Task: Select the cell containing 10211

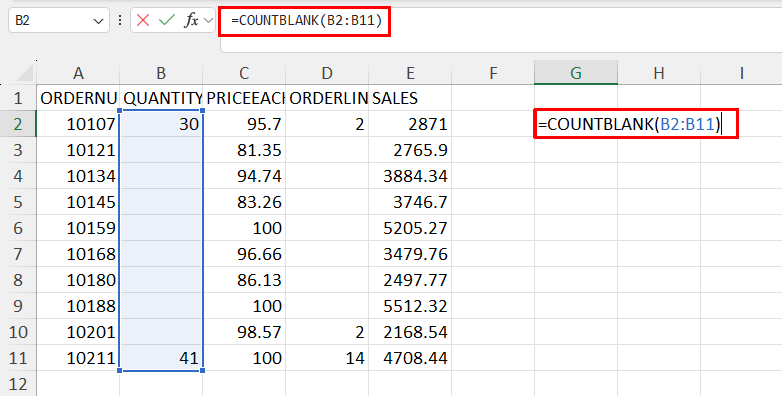Action: point(78,357)
